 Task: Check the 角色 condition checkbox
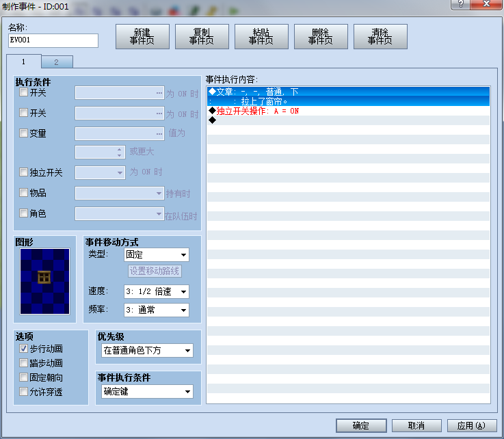(23, 213)
